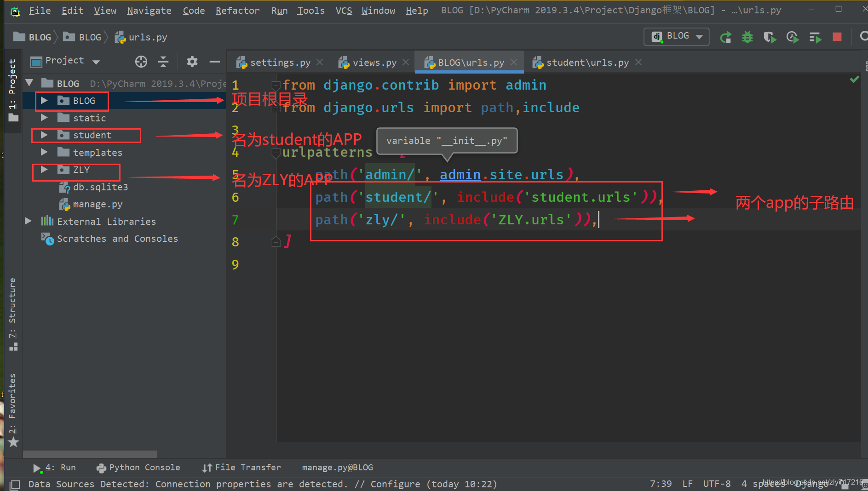Open the Favorites tool window
The height and width of the screenshot is (491, 868).
[12, 410]
